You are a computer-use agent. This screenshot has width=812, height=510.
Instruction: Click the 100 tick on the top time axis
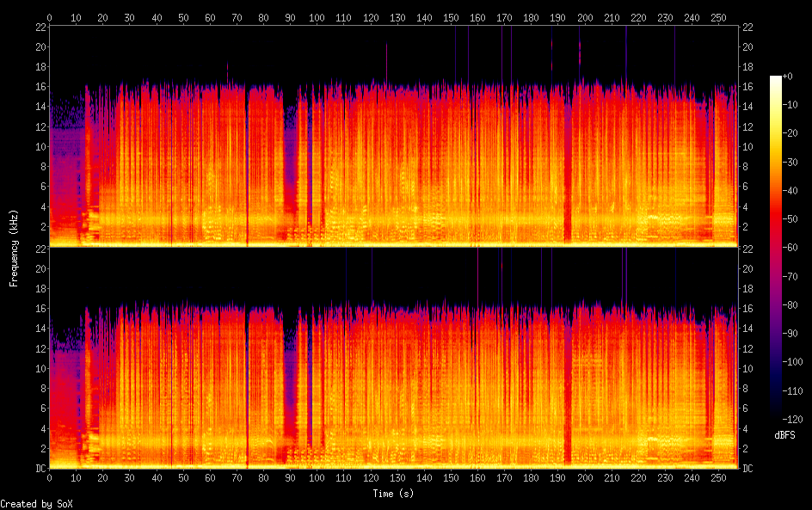(x=317, y=16)
